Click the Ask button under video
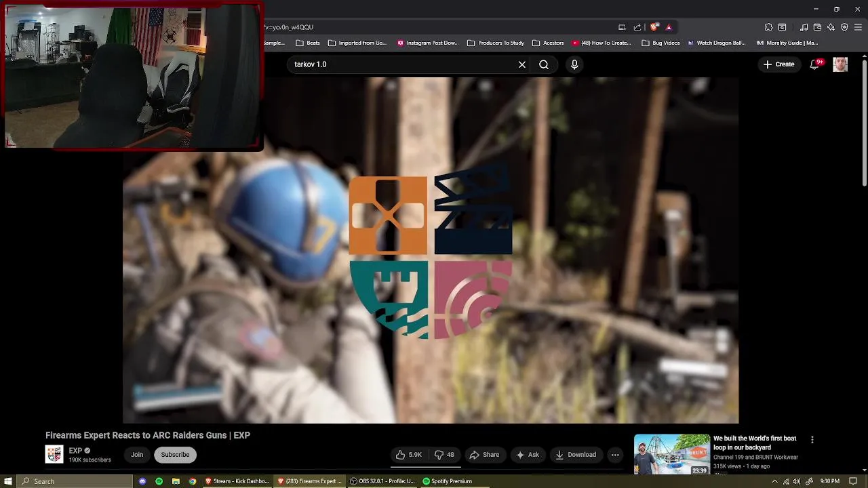This screenshot has width=868, height=488. [528, 455]
